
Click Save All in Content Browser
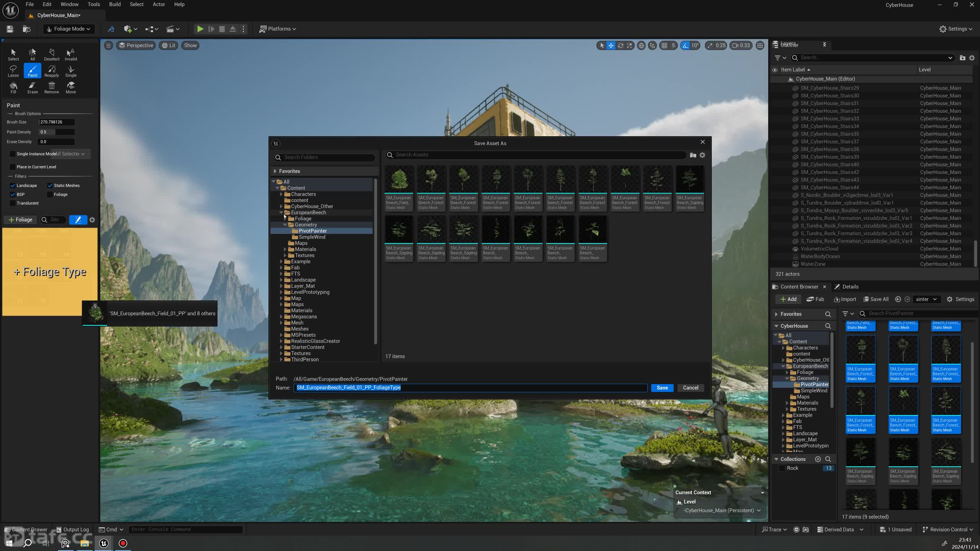tap(876, 299)
